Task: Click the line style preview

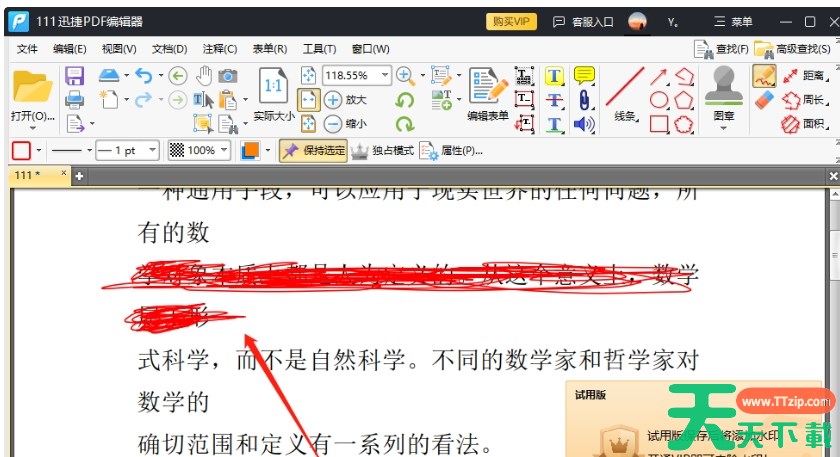Action: (x=67, y=151)
